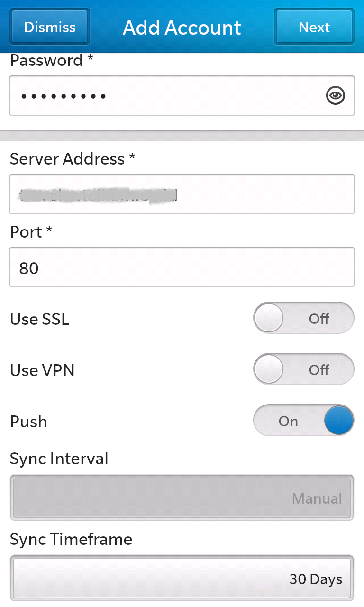Image resolution: width=364 pixels, height=607 pixels.
Task: Tap the Dismiss button
Action: pos(50,27)
